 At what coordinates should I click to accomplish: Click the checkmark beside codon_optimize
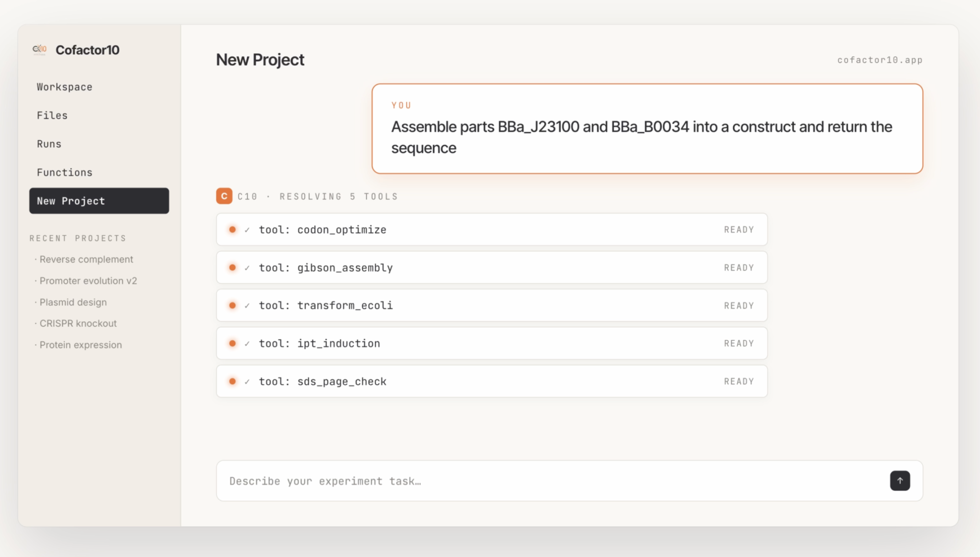coord(247,230)
